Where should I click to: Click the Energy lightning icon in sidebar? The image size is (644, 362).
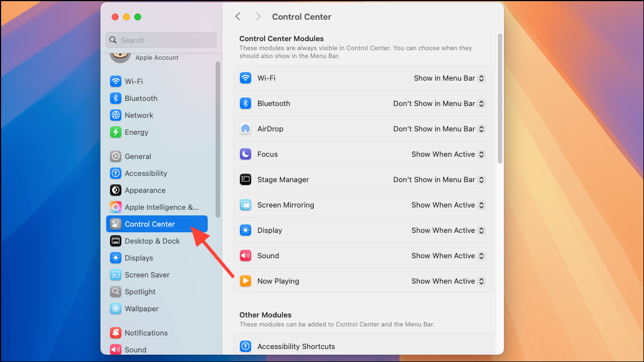115,132
